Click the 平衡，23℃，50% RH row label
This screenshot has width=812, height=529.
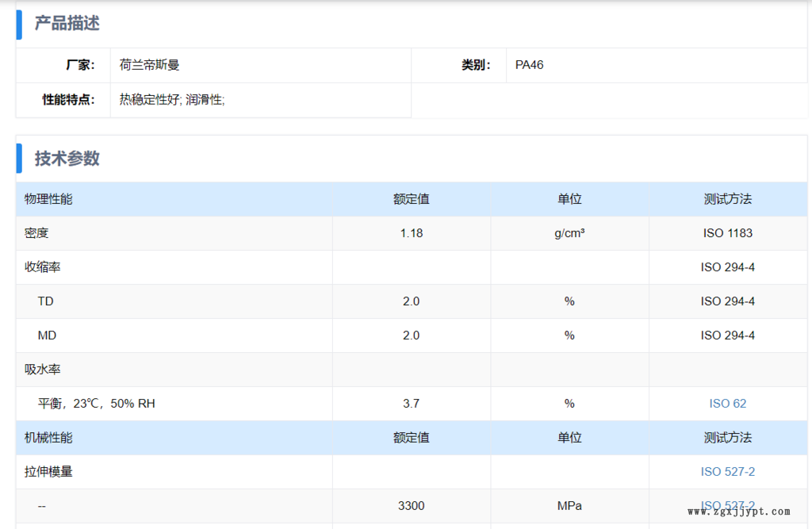96,404
